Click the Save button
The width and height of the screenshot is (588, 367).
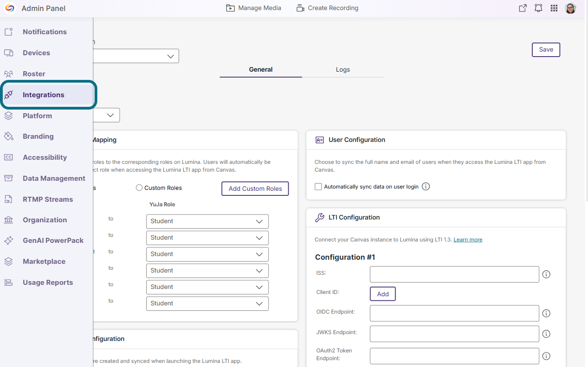click(546, 50)
